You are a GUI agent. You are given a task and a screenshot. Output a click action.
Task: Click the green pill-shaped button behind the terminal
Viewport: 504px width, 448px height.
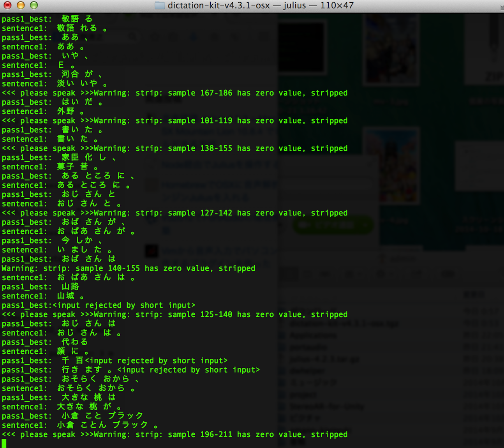tap(333, 225)
